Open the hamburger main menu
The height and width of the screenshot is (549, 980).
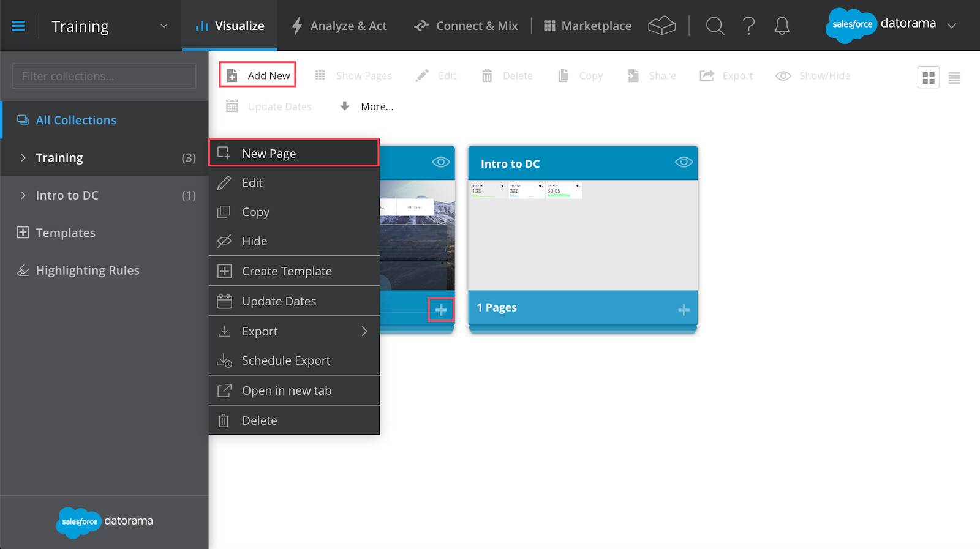(18, 26)
